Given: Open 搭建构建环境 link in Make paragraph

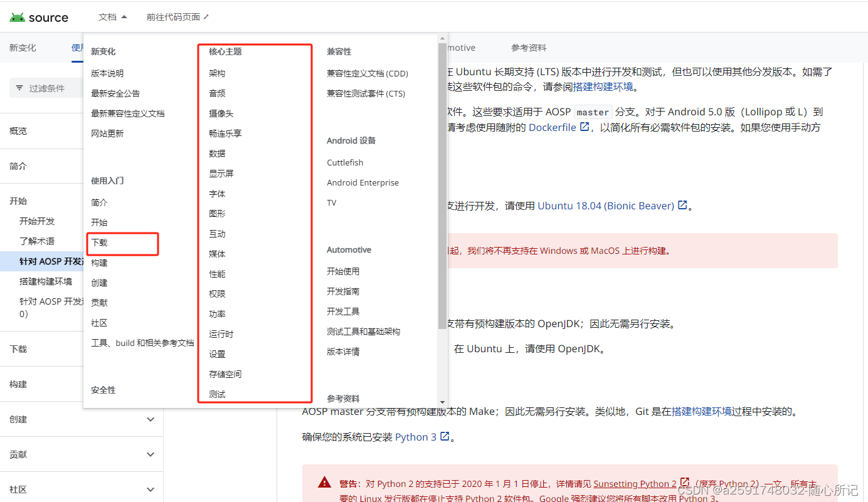Looking at the screenshot, I should [702, 412].
